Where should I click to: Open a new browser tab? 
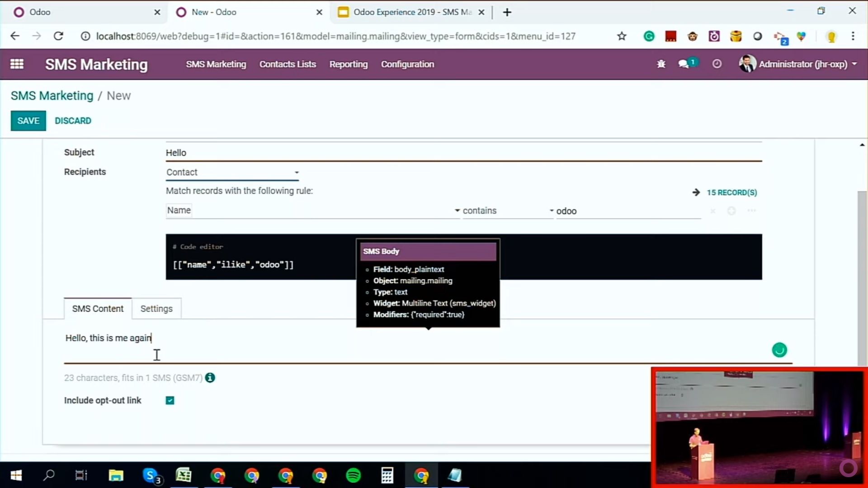507,12
